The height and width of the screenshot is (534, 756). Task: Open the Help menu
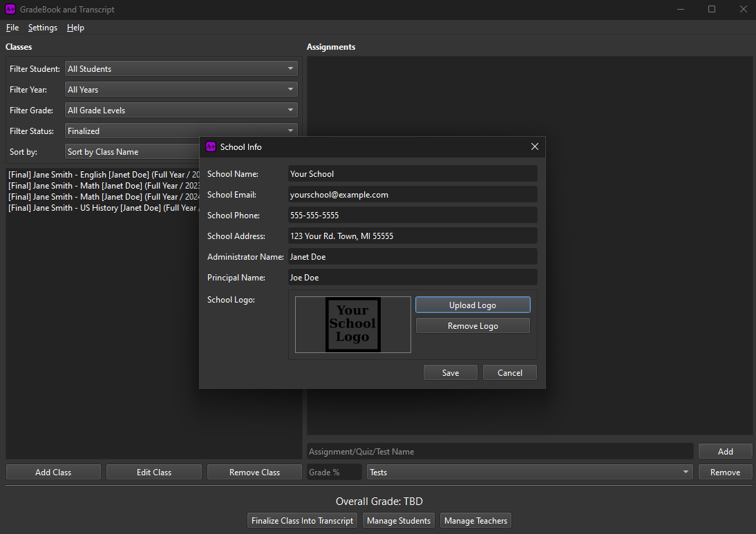[75, 28]
